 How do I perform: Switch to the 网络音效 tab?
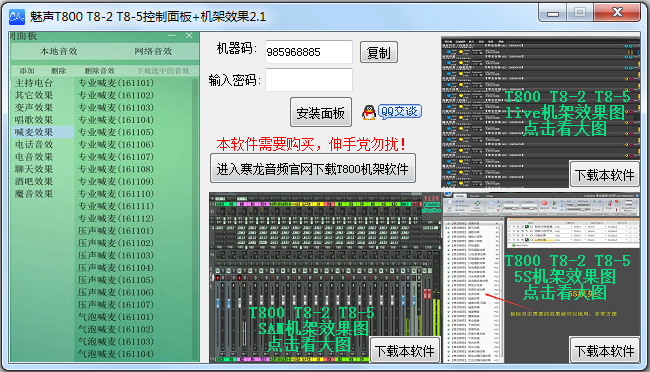[153, 51]
